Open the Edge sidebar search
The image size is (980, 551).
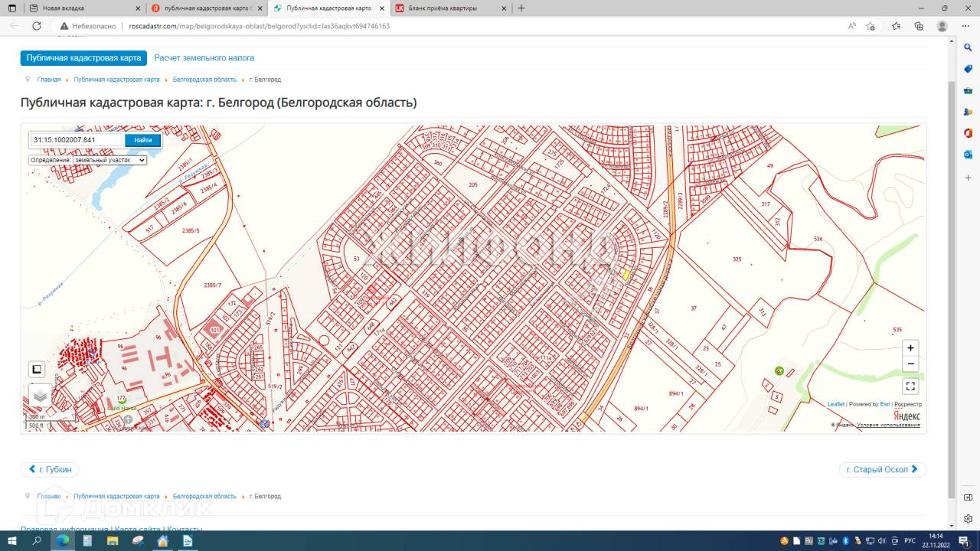point(968,47)
